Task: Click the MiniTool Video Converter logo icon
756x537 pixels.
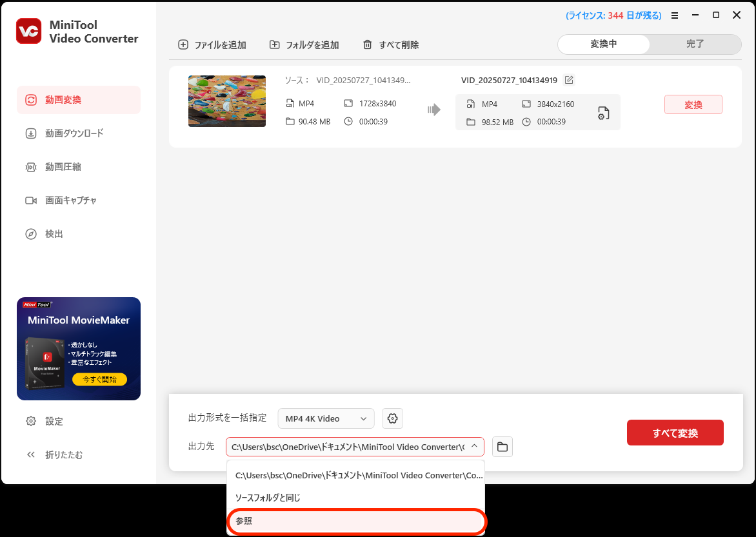Action: [x=28, y=31]
